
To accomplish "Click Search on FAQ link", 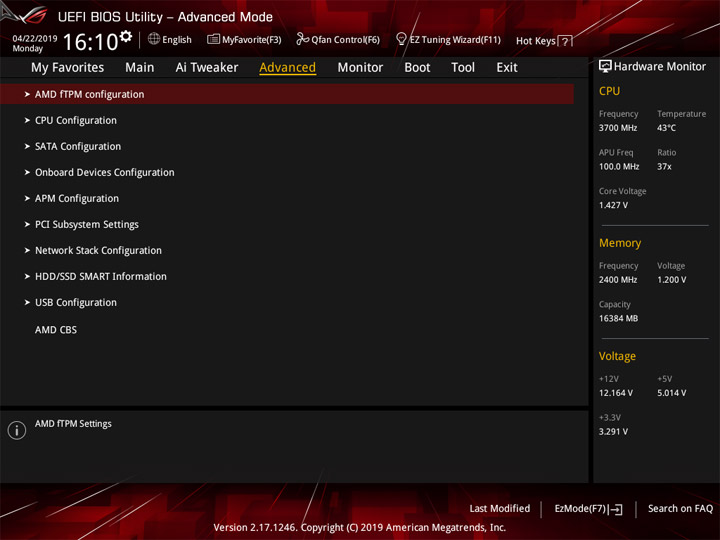I will coord(681,509).
